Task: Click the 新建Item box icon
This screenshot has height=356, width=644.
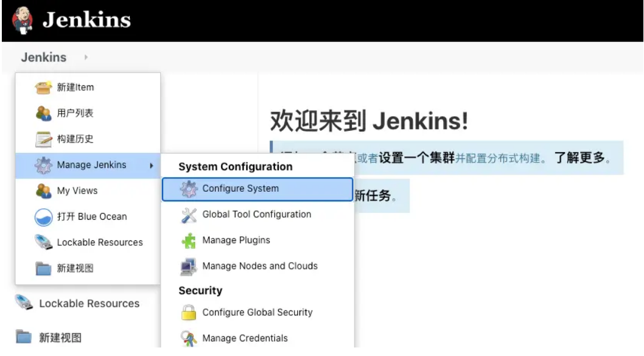Action: click(43, 88)
